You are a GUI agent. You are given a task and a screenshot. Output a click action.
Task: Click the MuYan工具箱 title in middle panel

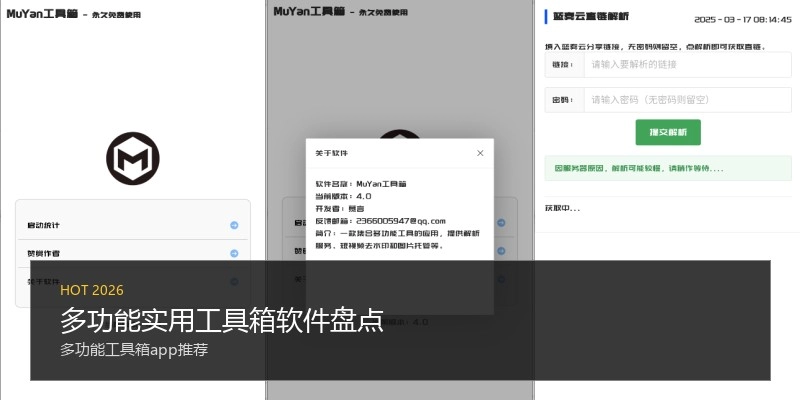click(309, 11)
